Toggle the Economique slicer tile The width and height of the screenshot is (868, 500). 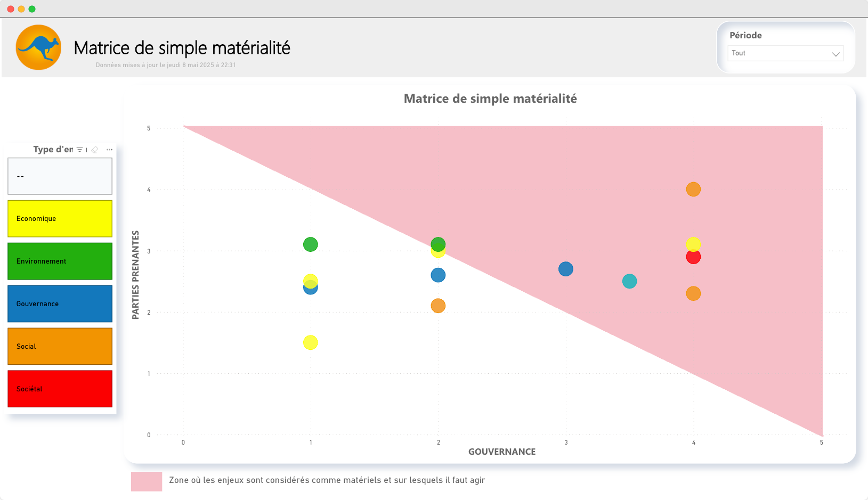point(60,219)
